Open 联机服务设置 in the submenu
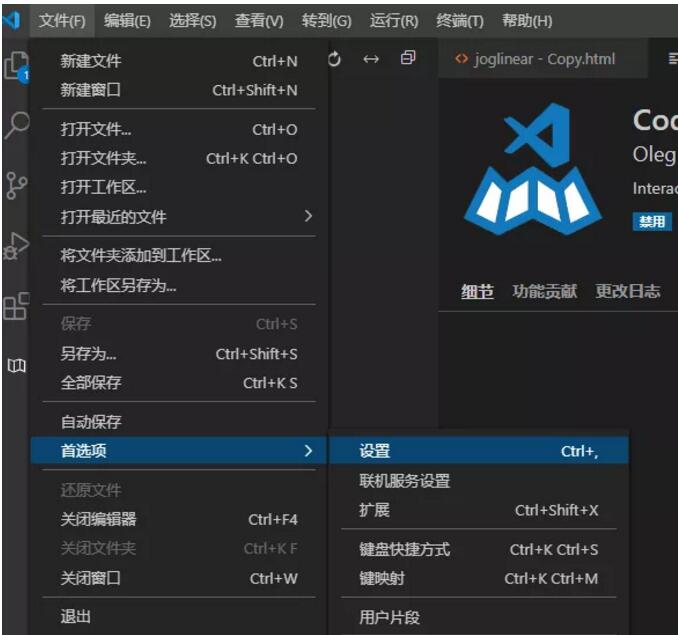Screen dimensions: 678x635 pos(479,481)
